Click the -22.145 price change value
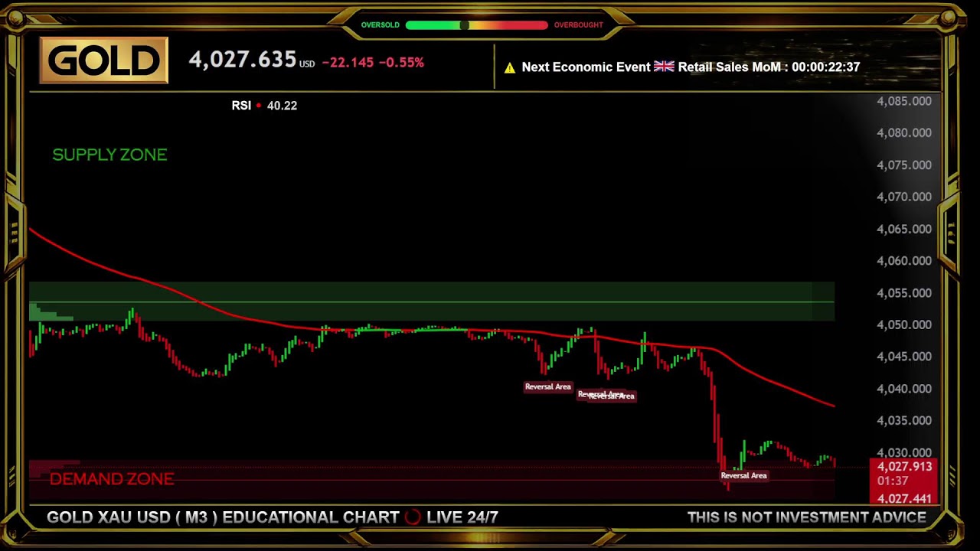Screen dimensions: 980x551 [348, 63]
